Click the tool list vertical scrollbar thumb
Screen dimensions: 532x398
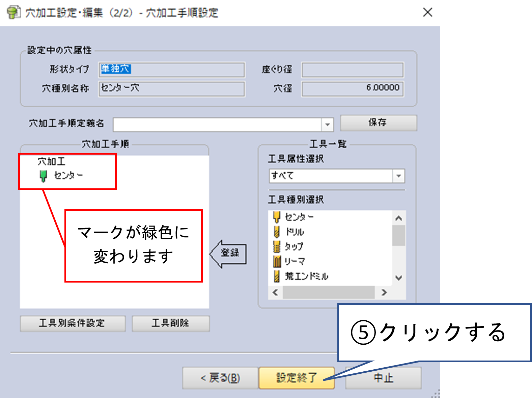pos(399,236)
